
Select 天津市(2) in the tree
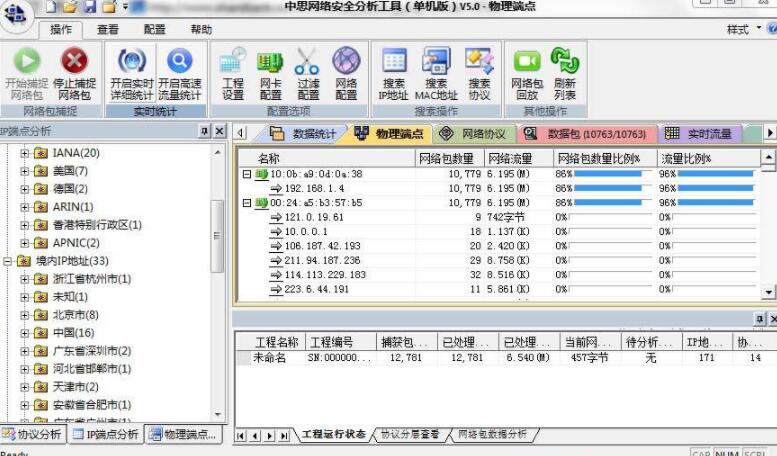coord(76,387)
